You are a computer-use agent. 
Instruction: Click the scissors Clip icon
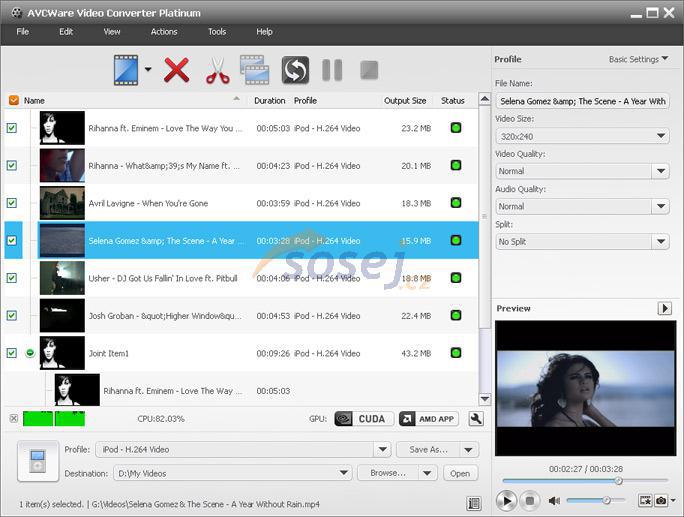coord(217,70)
